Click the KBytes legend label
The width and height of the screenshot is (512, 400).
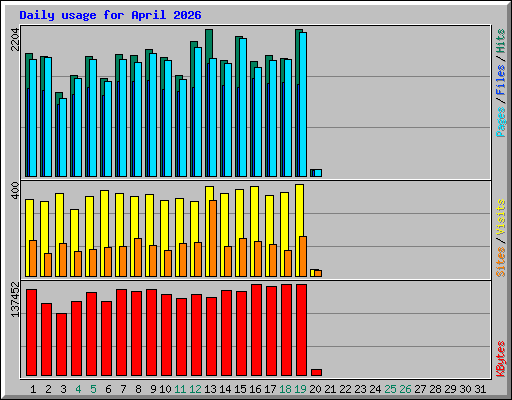(x=501, y=359)
